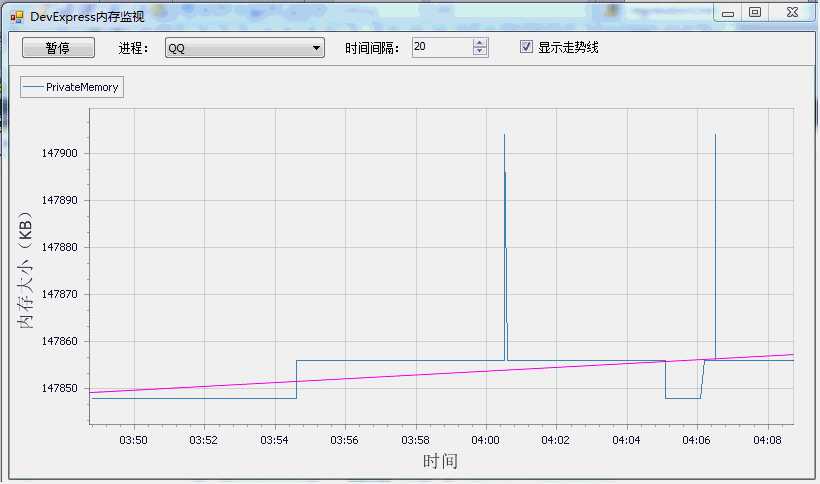Click the 03:58 time axis label
820x484 pixels.
tap(415, 440)
